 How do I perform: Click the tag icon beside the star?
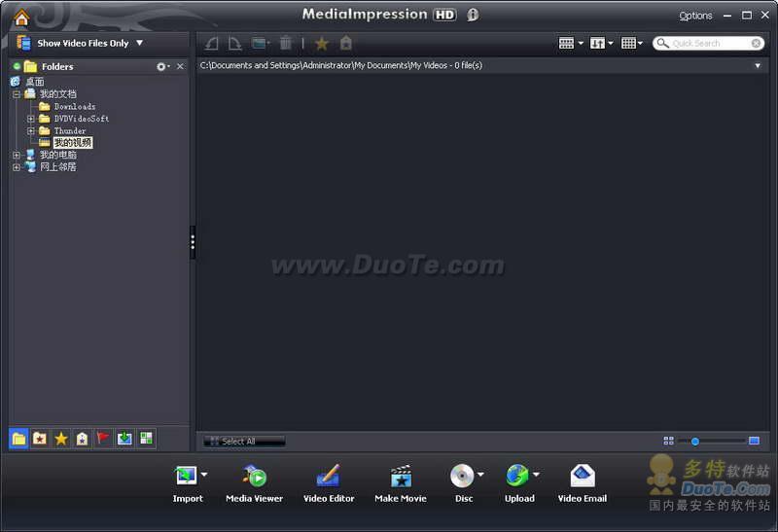click(346, 43)
